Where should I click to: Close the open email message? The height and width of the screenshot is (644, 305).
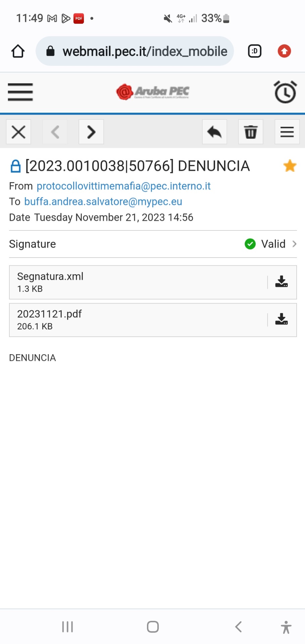pyautogui.click(x=18, y=132)
